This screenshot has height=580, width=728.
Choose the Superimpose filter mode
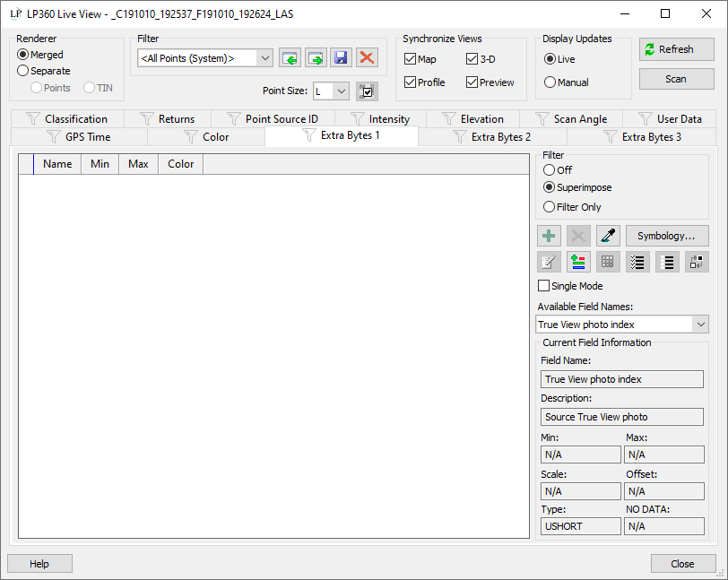(577, 187)
